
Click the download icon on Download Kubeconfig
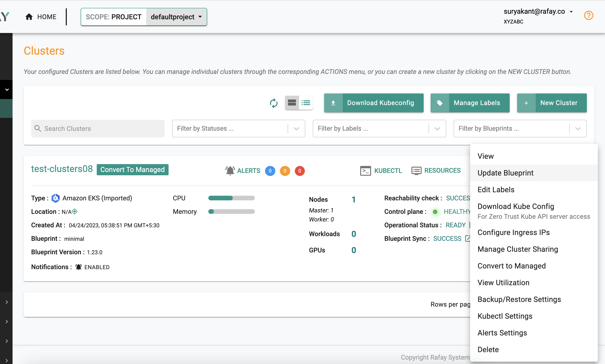tap(333, 103)
